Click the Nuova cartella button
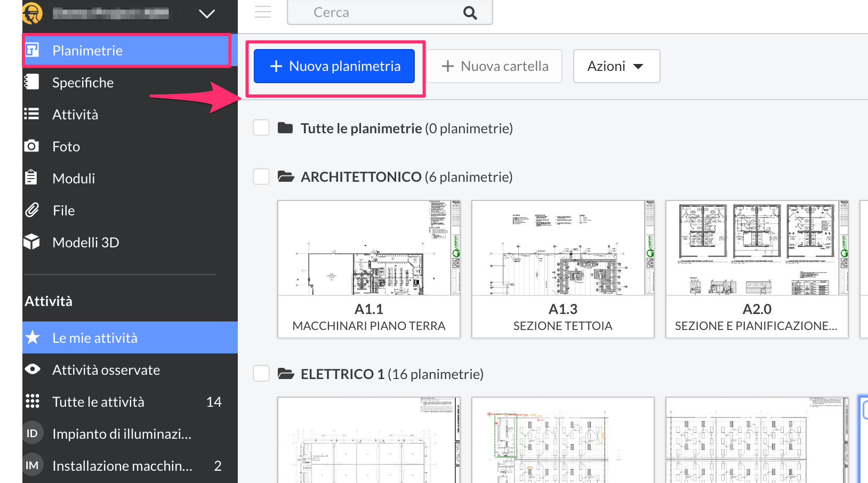Image resolution: width=868 pixels, height=483 pixels. (x=494, y=66)
